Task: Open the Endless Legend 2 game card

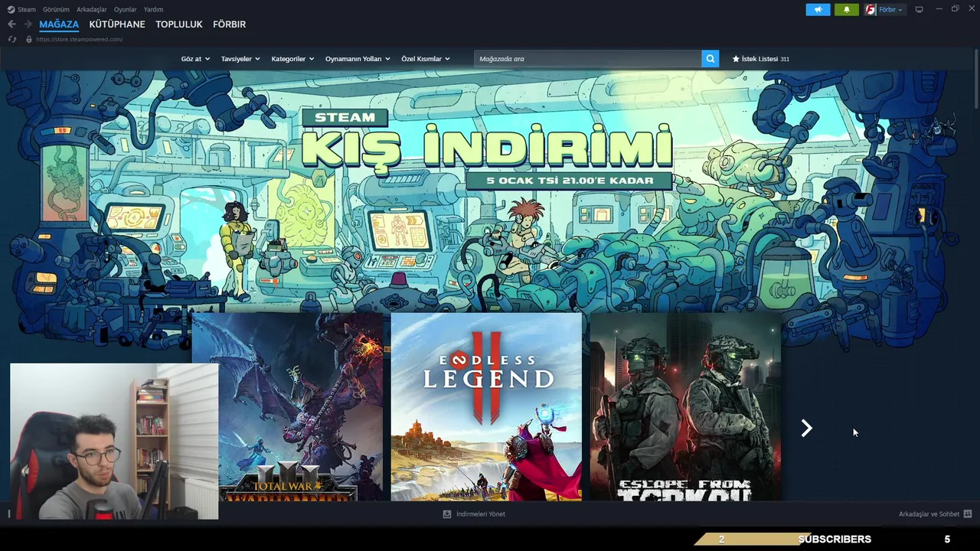Action: coord(486,406)
